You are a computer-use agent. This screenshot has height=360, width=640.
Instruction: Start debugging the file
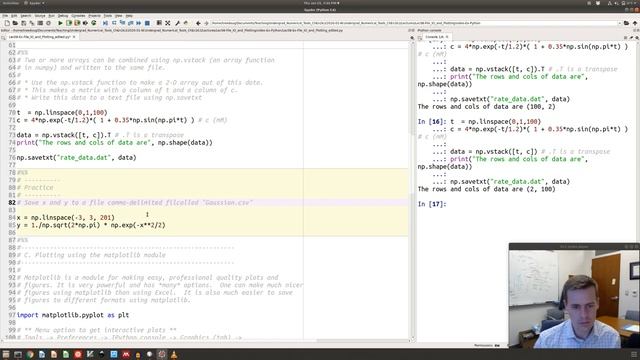(x=105, y=23)
